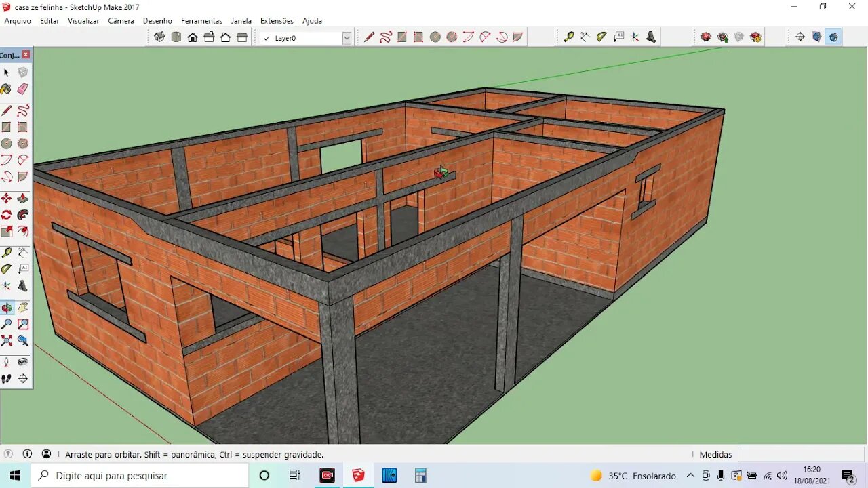Open the Janela menu

[x=241, y=21]
